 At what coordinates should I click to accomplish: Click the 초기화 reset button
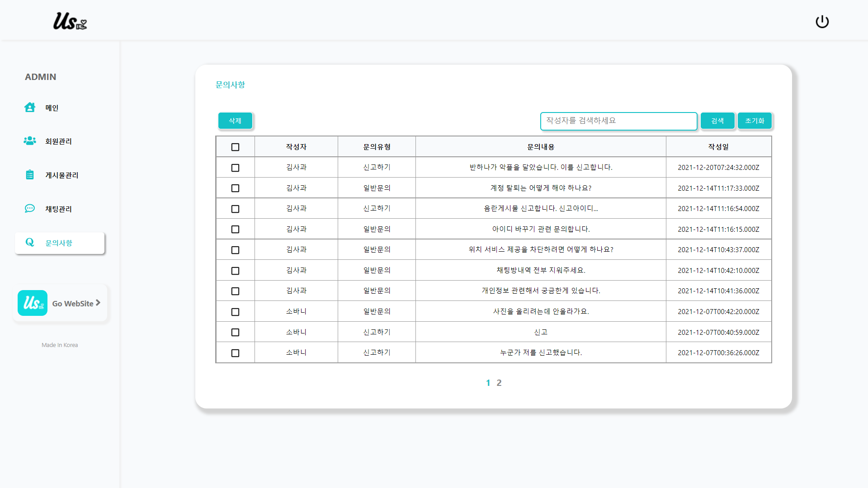coord(754,121)
